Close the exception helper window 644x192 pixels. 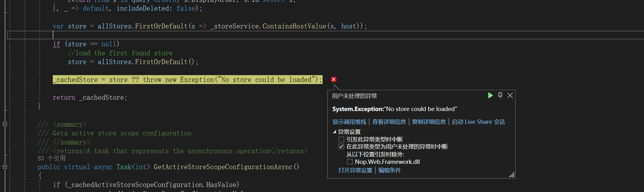[510, 95]
